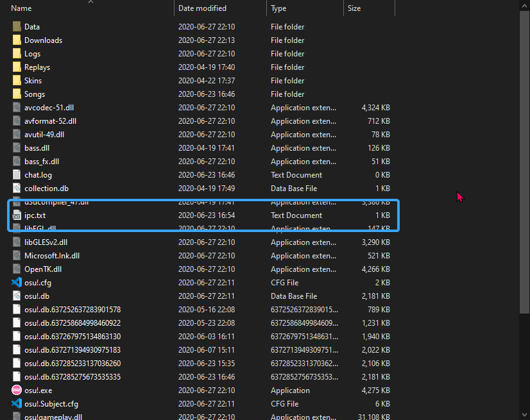Select the bass_fx.dll file icon
Screen dimensions: 530x420
[x=17, y=162]
